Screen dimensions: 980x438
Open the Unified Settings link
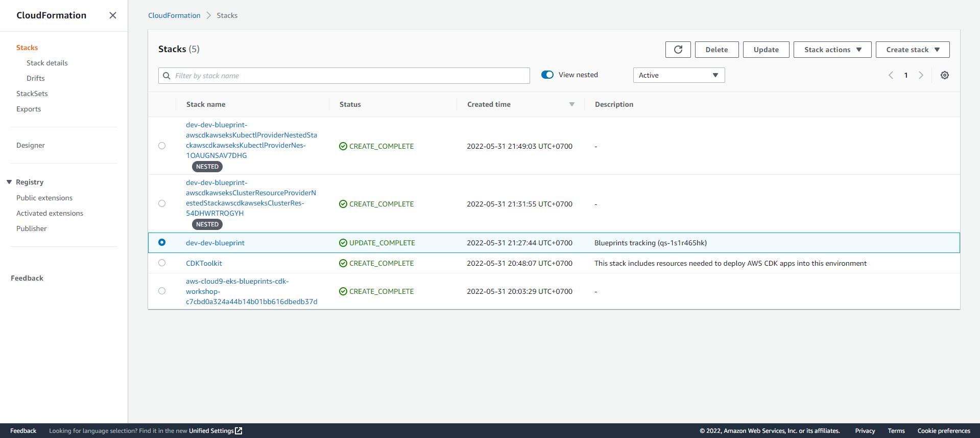click(211, 431)
